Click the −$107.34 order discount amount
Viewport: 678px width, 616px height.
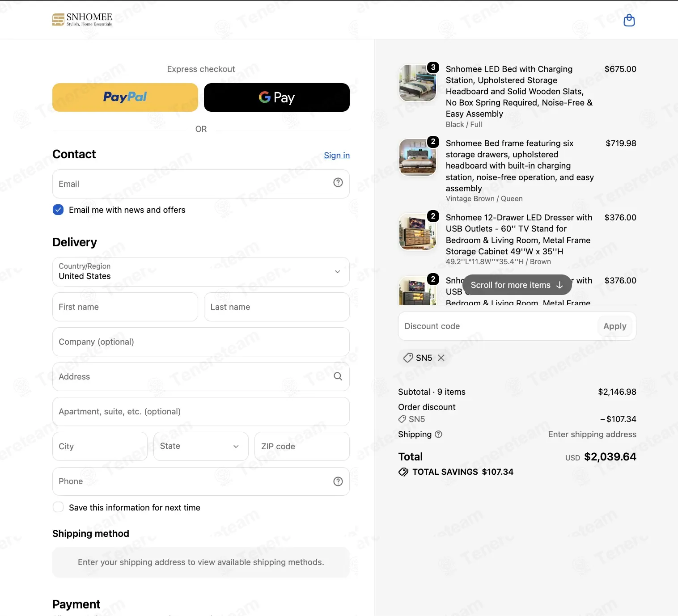tap(618, 419)
